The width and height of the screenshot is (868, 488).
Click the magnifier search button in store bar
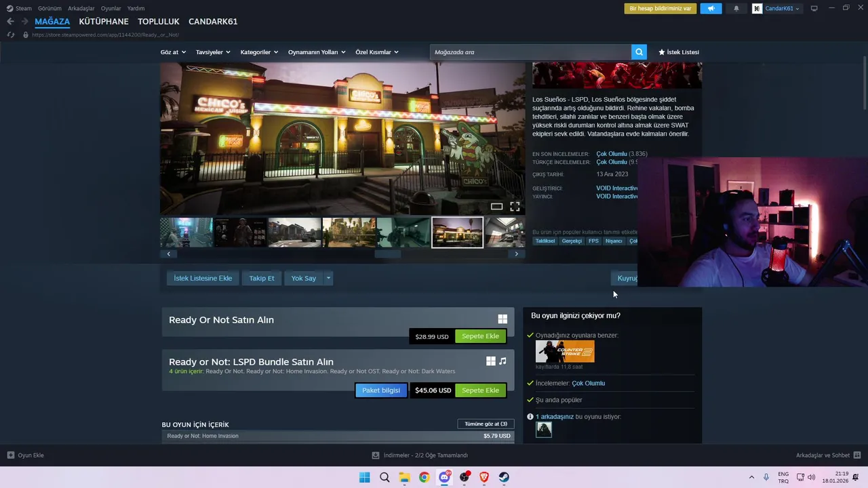639,52
